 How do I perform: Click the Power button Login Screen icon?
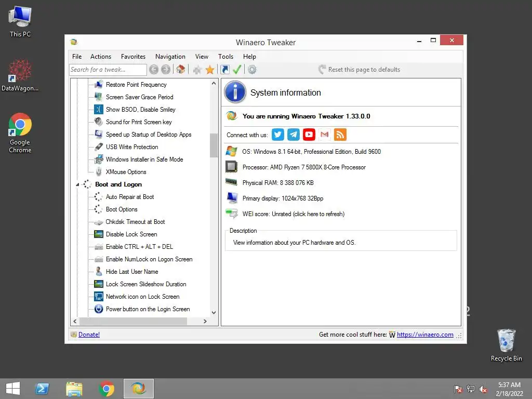coord(99,309)
